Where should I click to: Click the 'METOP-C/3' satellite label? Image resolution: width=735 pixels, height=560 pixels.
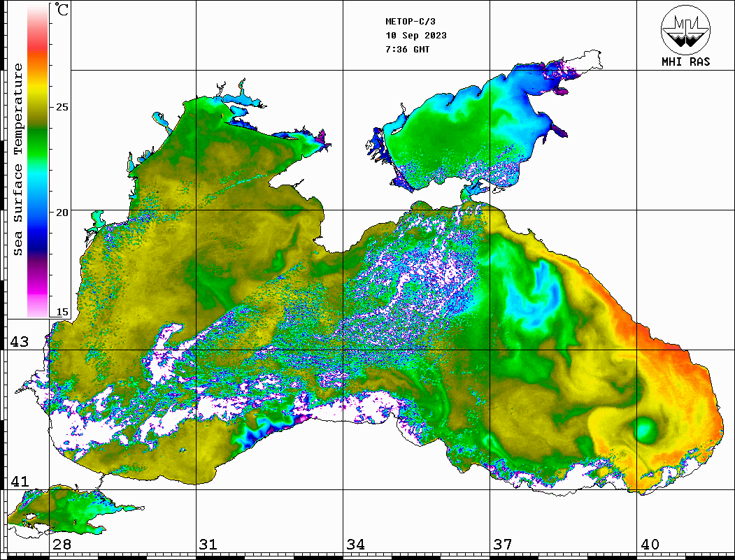411,22
